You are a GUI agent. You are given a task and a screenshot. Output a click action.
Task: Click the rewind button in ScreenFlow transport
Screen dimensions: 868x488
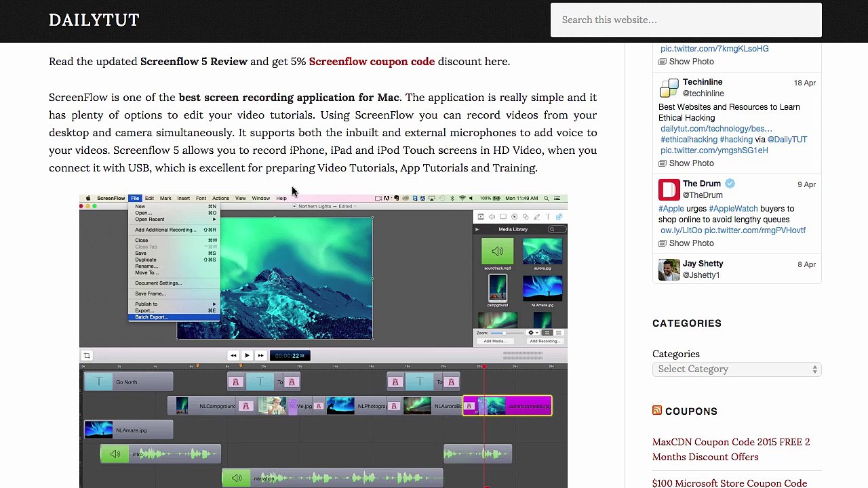pyautogui.click(x=233, y=355)
